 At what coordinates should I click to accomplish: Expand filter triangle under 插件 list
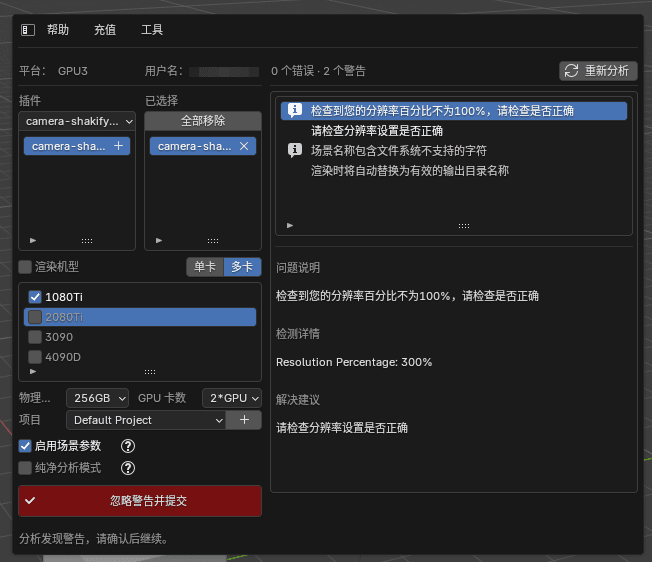click(33, 240)
